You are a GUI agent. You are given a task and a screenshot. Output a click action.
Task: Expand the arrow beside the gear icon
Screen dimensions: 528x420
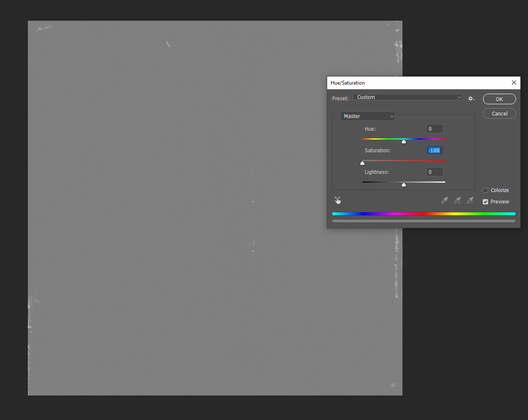474,99
